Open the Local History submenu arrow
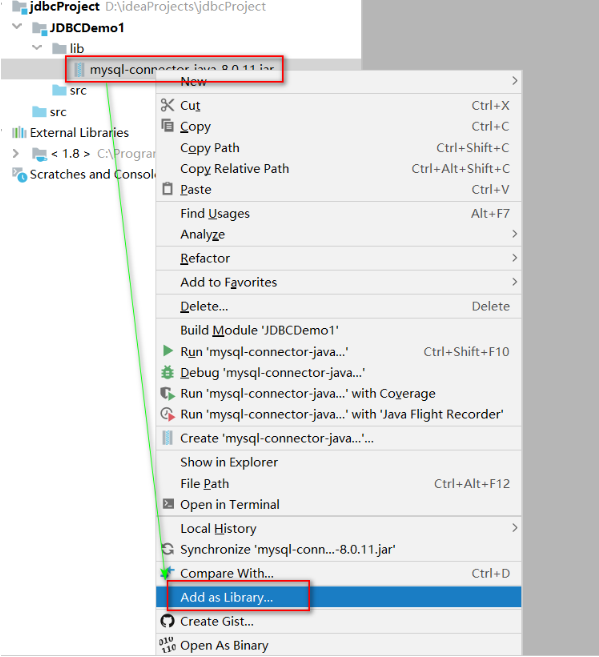 (515, 528)
